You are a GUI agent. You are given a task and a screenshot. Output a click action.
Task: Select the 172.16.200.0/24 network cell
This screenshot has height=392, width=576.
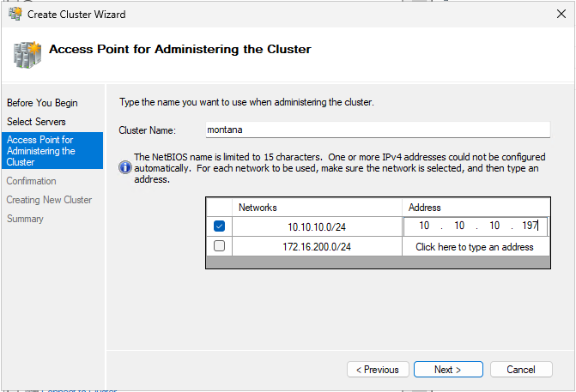coord(317,247)
